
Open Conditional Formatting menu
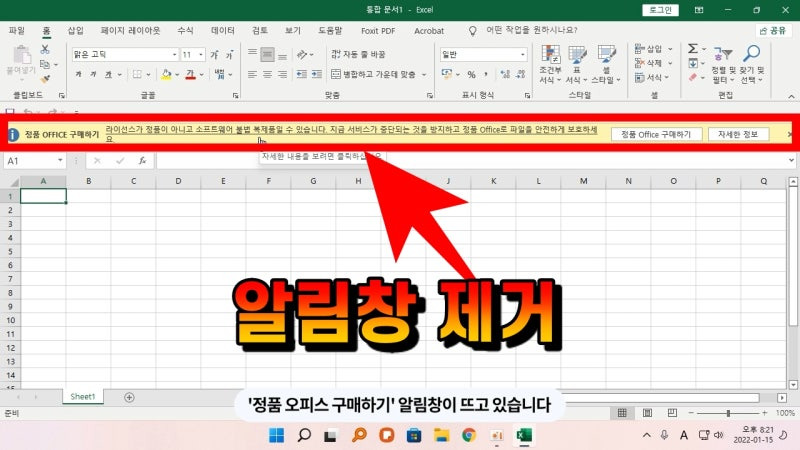click(x=550, y=64)
